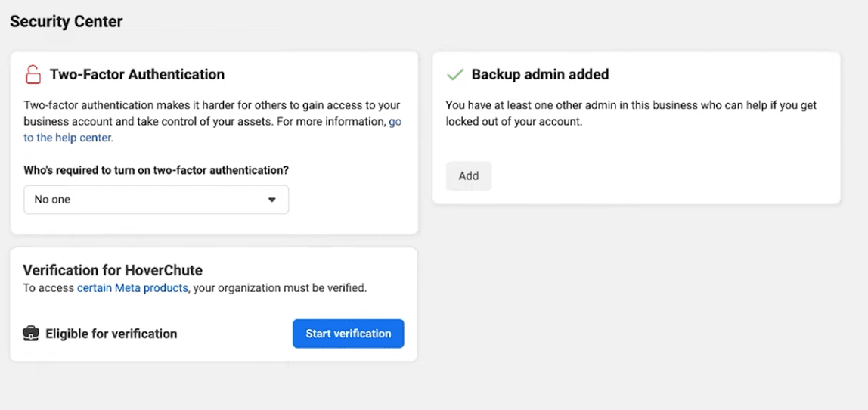Click the Verification for HoverChute title
The height and width of the screenshot is (410, 868).
pyautogui.click(x=113, y=270)
